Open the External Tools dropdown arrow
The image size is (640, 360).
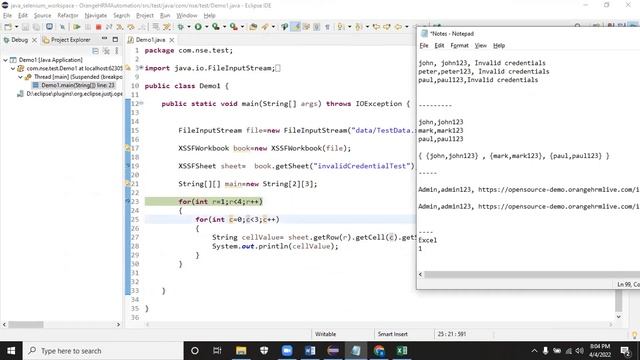pyautogui.click(x=242, y=27)
